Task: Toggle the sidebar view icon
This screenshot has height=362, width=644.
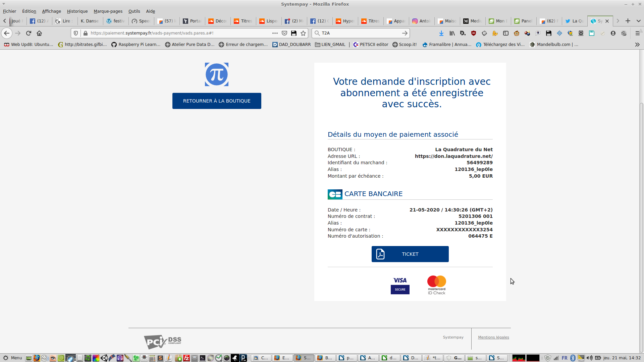Action: click(506, 33)
